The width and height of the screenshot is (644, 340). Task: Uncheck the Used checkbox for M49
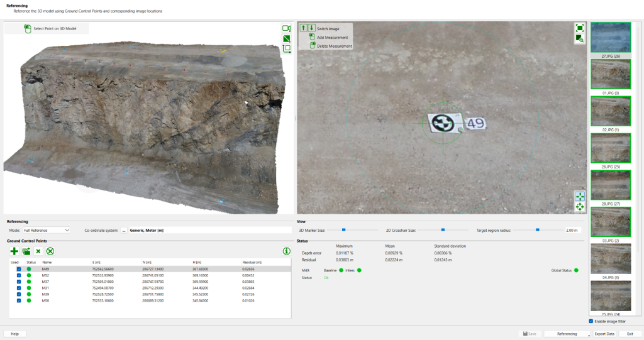click(x=19, y=269)
